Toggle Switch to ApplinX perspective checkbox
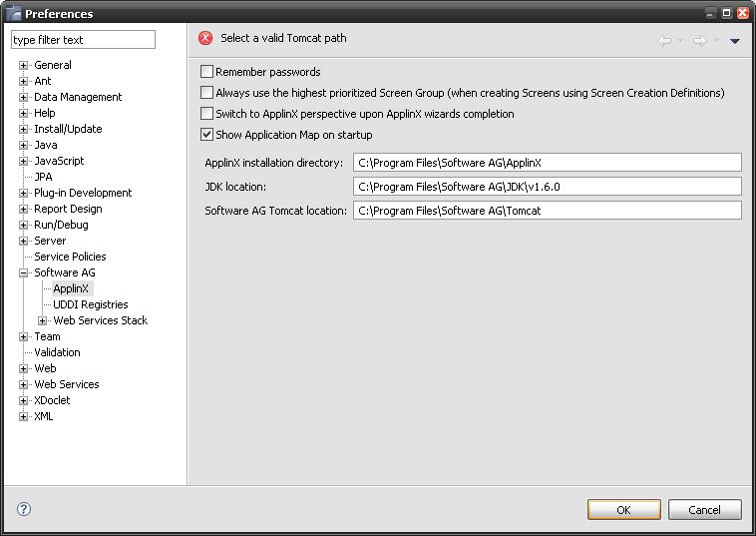The height and width of the screenshot is (536, 756). 206,114
